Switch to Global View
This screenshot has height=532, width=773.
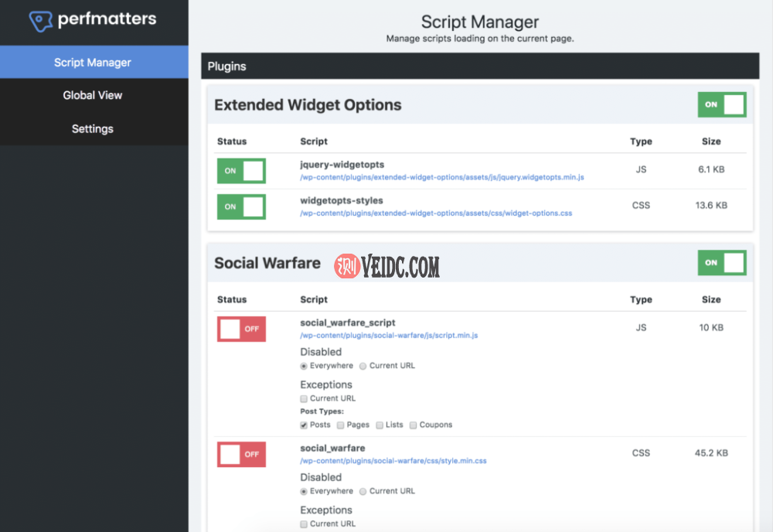tap(93, 95)
